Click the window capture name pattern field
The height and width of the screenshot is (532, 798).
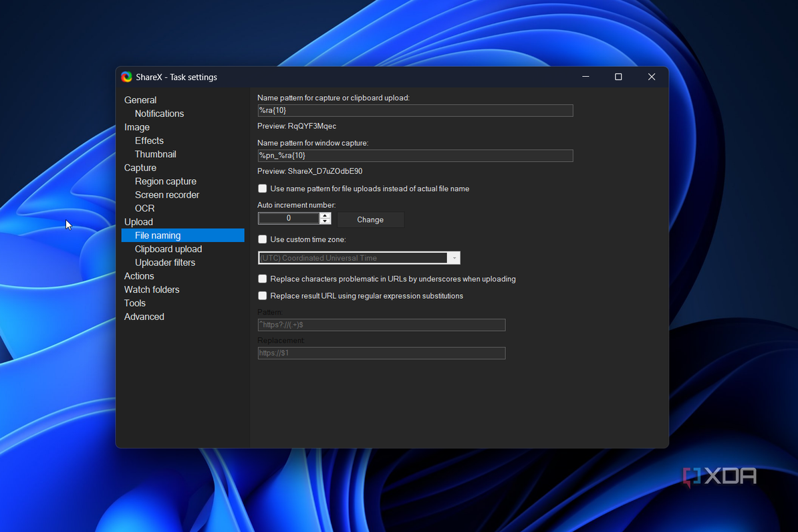pyautogui.click(x=415, y=155)
